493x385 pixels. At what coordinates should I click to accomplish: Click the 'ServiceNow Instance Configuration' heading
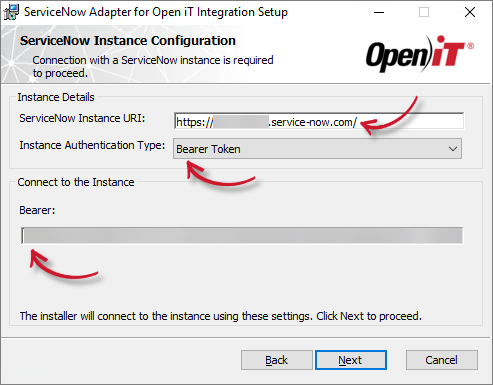128,41
